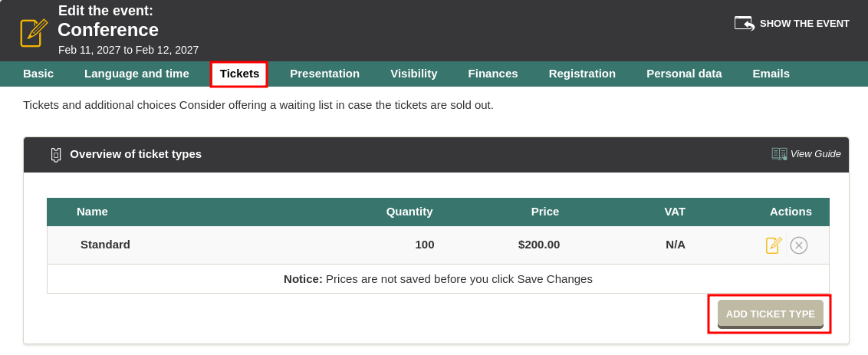
Task: Click the Show the Event arrow icon
Action: (x=744, y=23)
